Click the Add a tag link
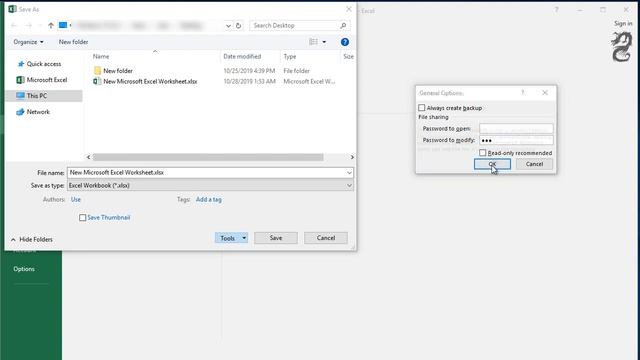This screenshot has width=640, height=360. 209,200
